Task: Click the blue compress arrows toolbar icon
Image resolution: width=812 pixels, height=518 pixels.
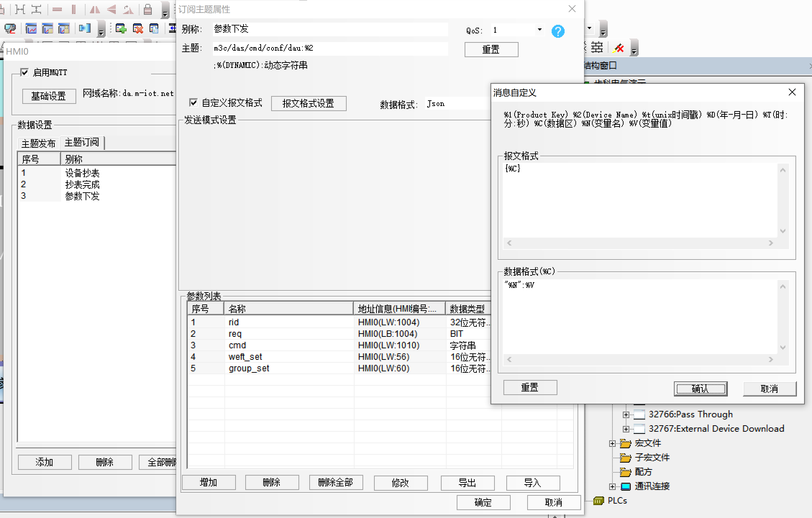Action: coord(85,28)
